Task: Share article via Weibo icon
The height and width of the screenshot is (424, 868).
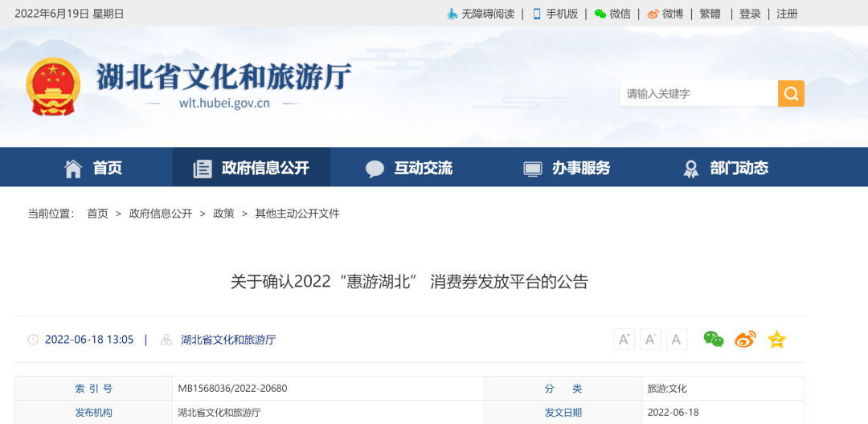Action: click(745, 340)
